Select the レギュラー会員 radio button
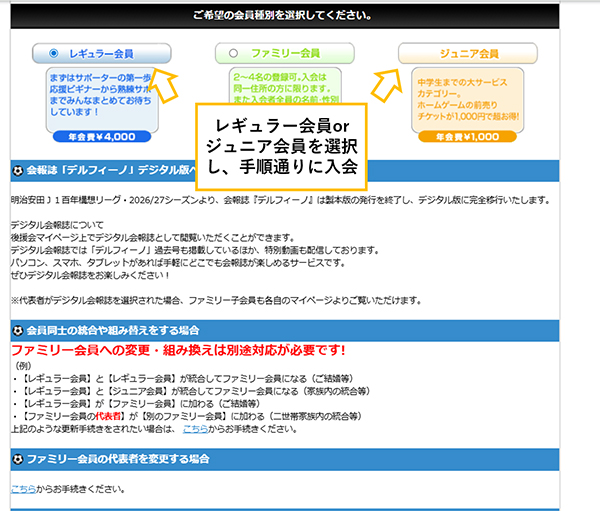The image size is (600, 511). pos(53,53)
